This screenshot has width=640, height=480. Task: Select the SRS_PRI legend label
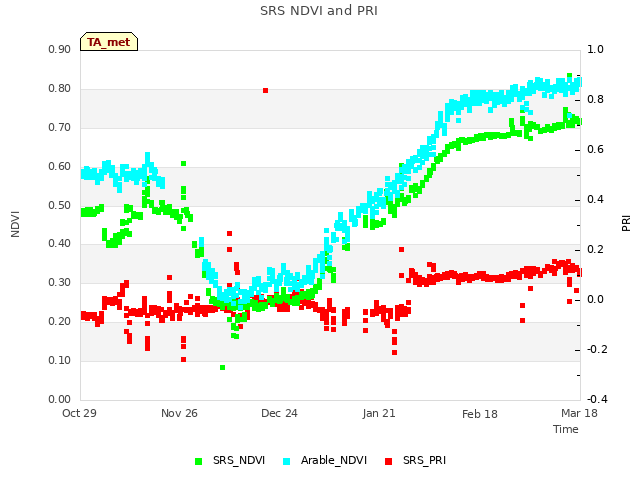tap(424, 460)
